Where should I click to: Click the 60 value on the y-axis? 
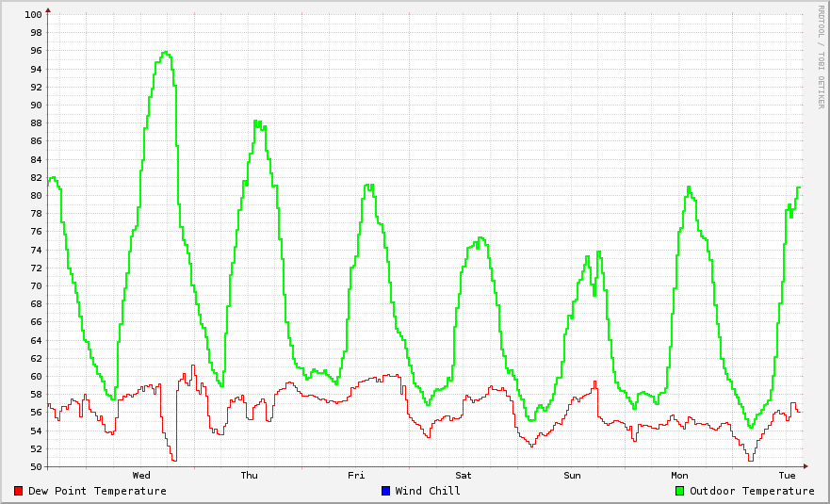(x=36, y=377)
